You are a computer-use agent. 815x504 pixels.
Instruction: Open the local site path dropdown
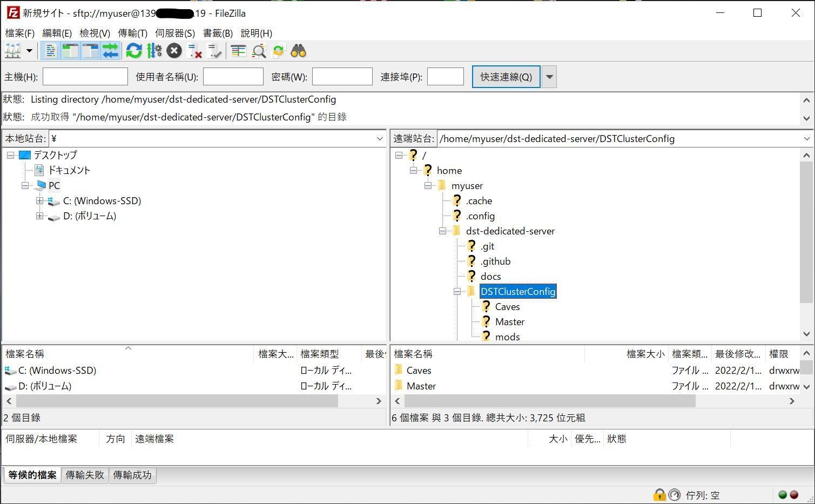(380, 139)
